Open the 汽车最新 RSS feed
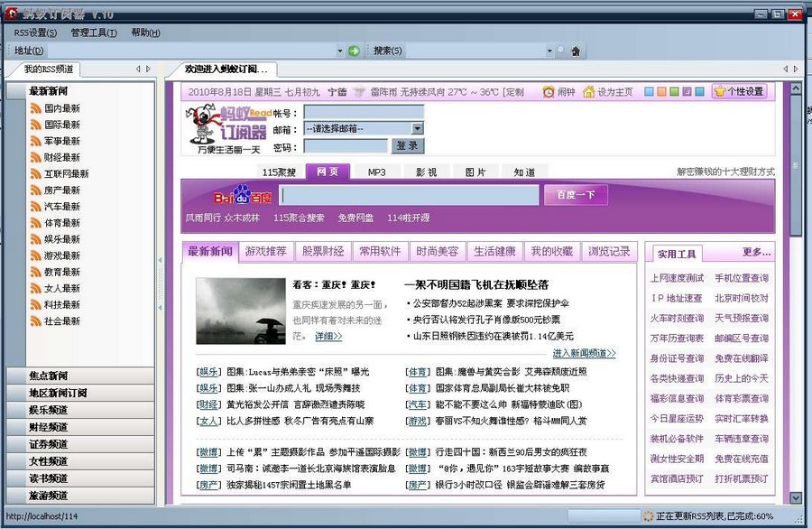 (x=55, y=207)
